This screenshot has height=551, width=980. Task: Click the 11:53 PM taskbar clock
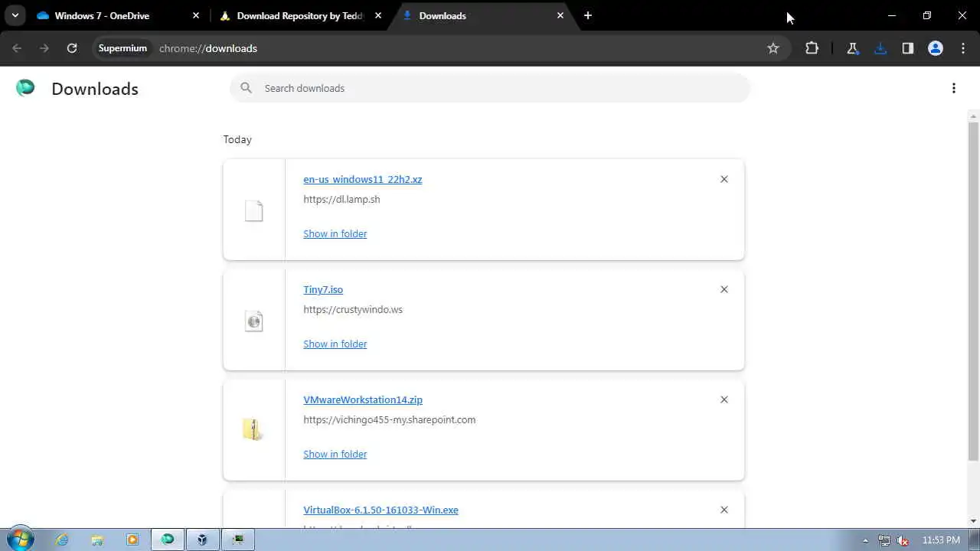click(x=941, y=540)
